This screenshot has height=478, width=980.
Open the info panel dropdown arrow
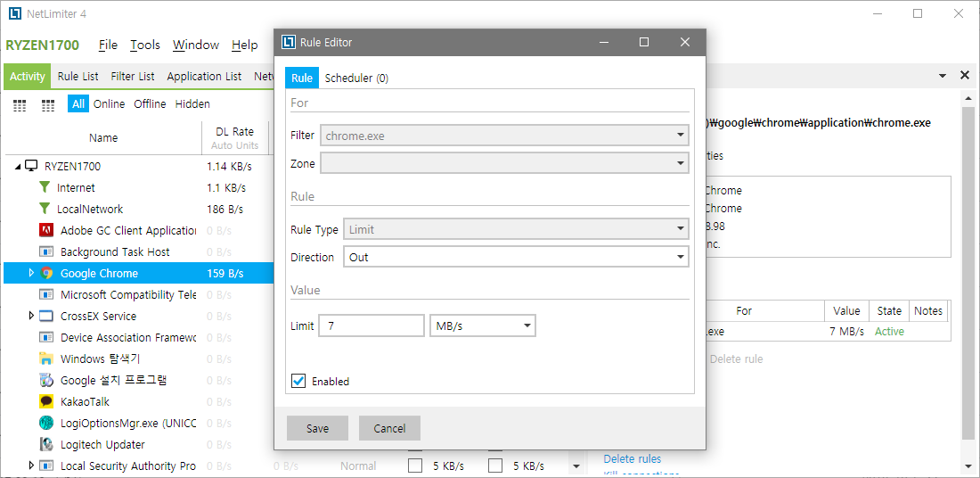point(943,76)
